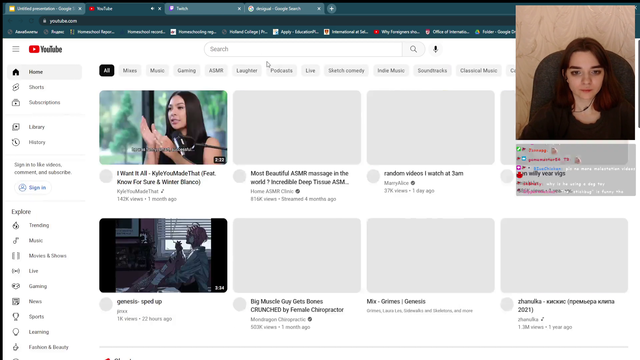Click the search magnifier button
The height and width of the screenshot is (360, 640).
[x=413, y=49]
